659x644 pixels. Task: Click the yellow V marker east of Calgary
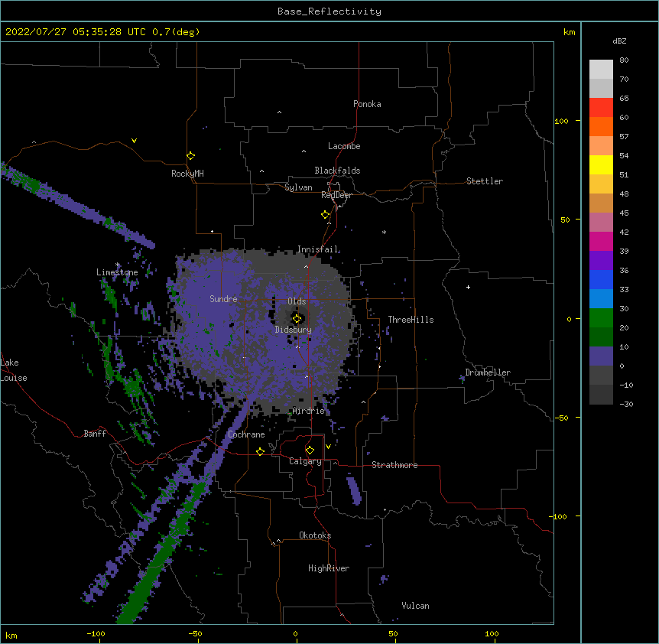[x=328, y=447]
